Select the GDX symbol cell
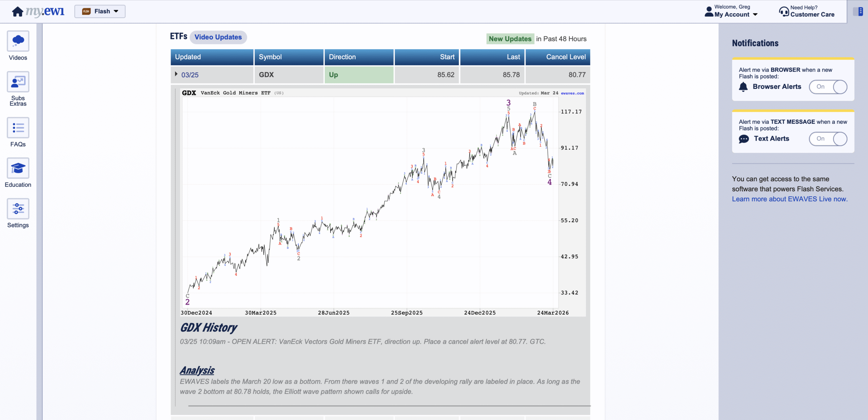The width and height of the screenshot is (868, 420). (x=289, y=75)
